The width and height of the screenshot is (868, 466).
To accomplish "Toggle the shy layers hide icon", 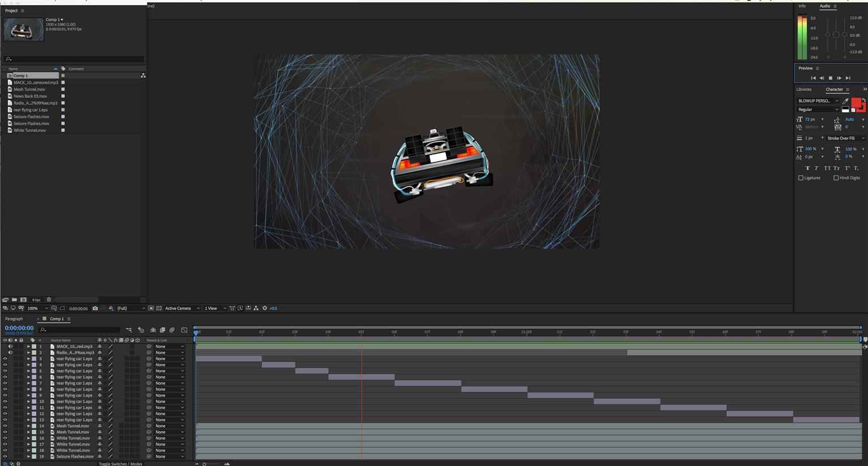I will point(153,330).
